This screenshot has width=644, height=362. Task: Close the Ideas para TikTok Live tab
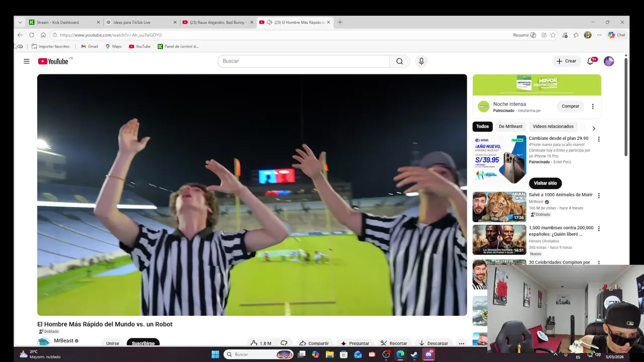click(x=175, y=22)
